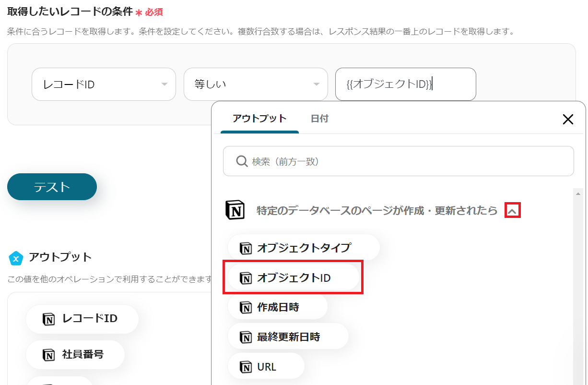Select the オブジェクトID output chip
The height and width of the screenshot is (385, 588).
293,277
